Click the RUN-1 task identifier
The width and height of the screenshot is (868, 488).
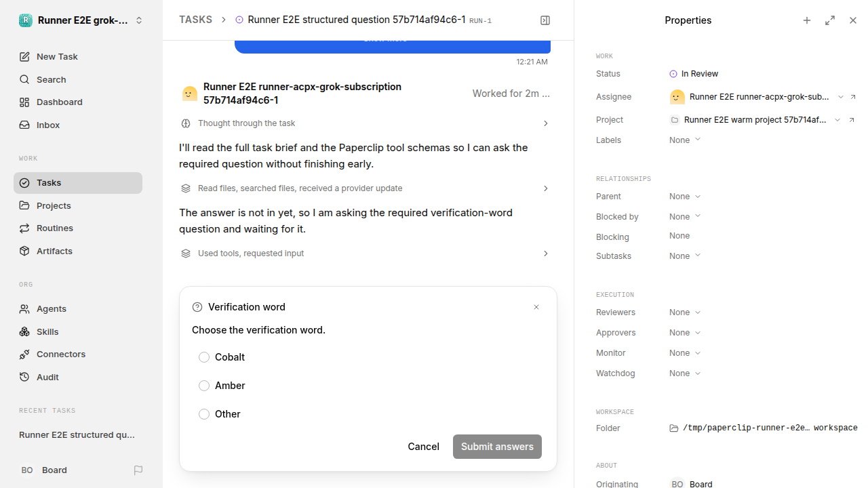tap(480, 21)
